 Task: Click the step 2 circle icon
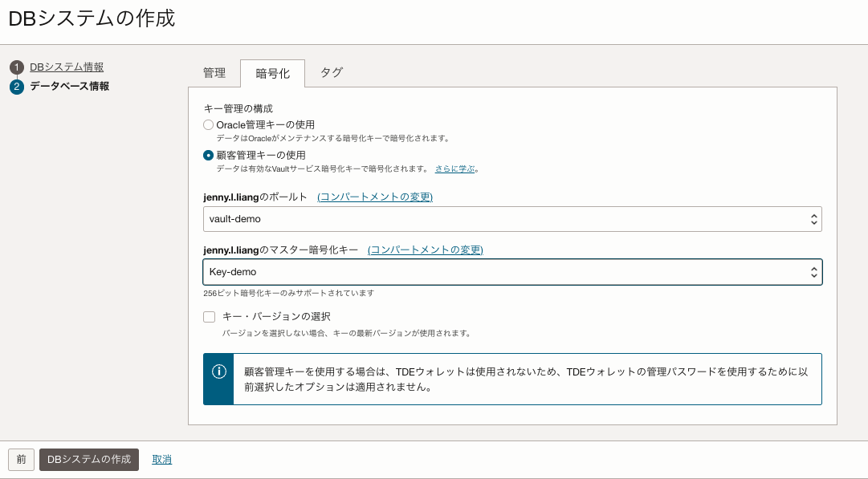17,87
